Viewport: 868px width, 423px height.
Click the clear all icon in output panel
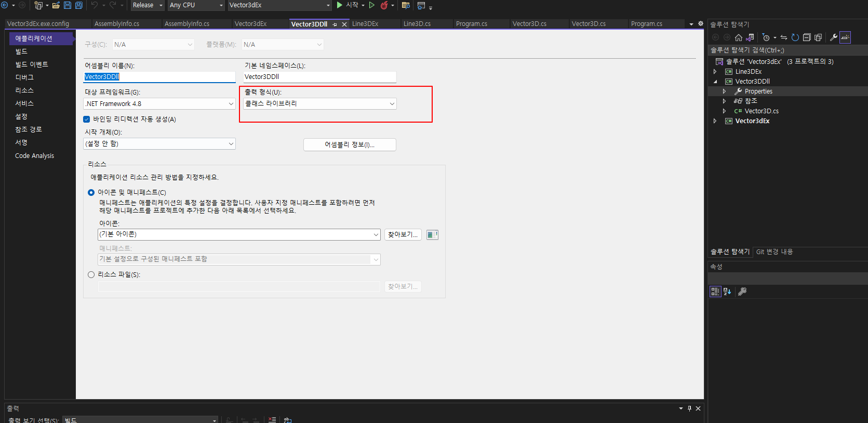click(x=272, y=419)
